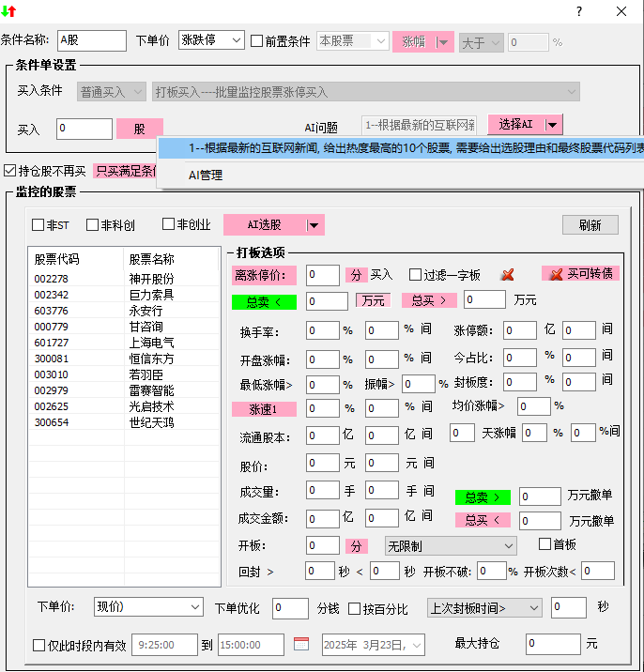Screen dimensions: 644x672
Task: Check the 过滤一字板 option
Action: point(416,275)
